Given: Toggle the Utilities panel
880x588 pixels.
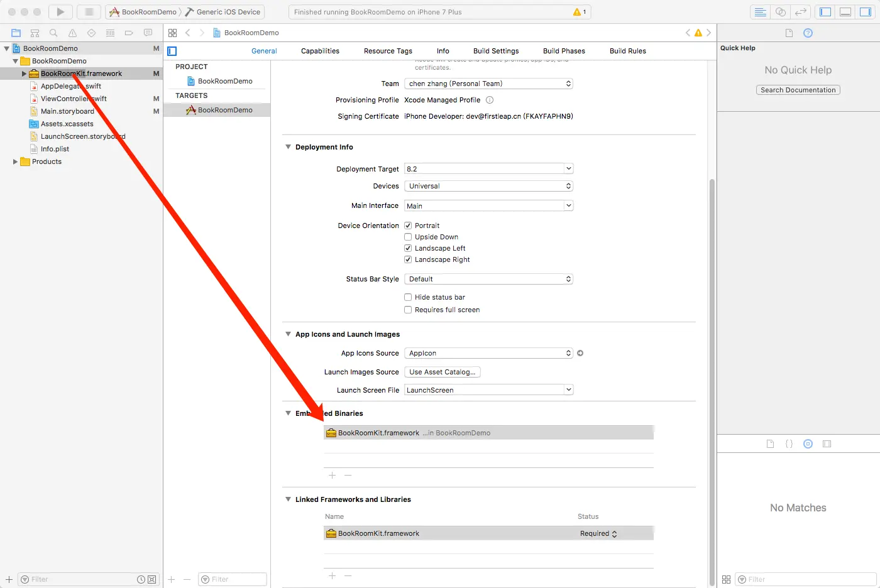Looking at the screenshot, I should pos(866,12).
